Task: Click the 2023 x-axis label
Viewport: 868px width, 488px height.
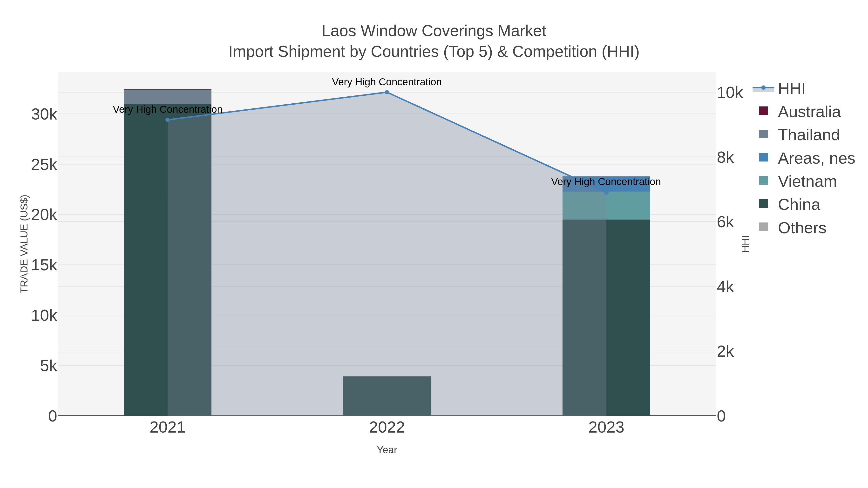Action: [606, 428]
